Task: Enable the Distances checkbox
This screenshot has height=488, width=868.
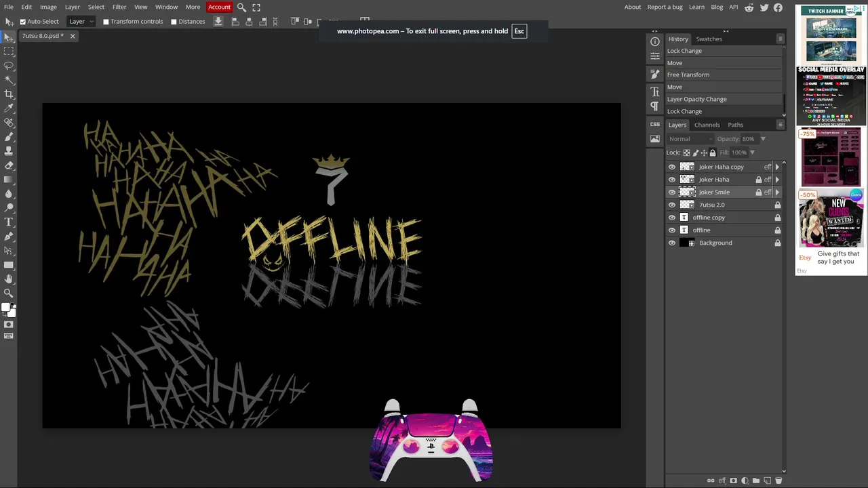Action: [174, 22]
